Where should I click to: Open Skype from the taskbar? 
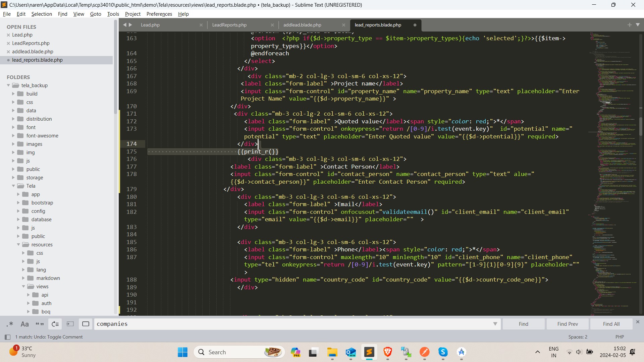point(443,352)
